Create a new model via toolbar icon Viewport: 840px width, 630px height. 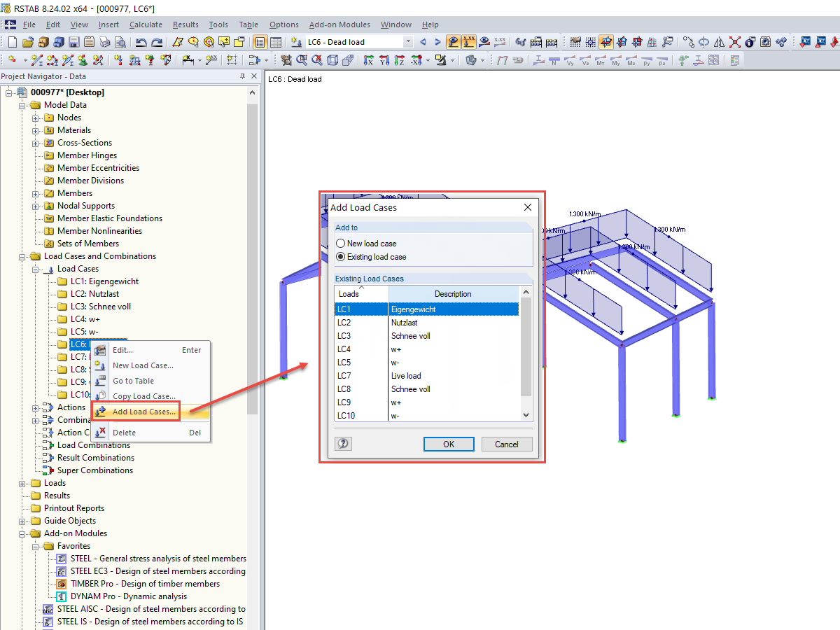coord(13,42)
